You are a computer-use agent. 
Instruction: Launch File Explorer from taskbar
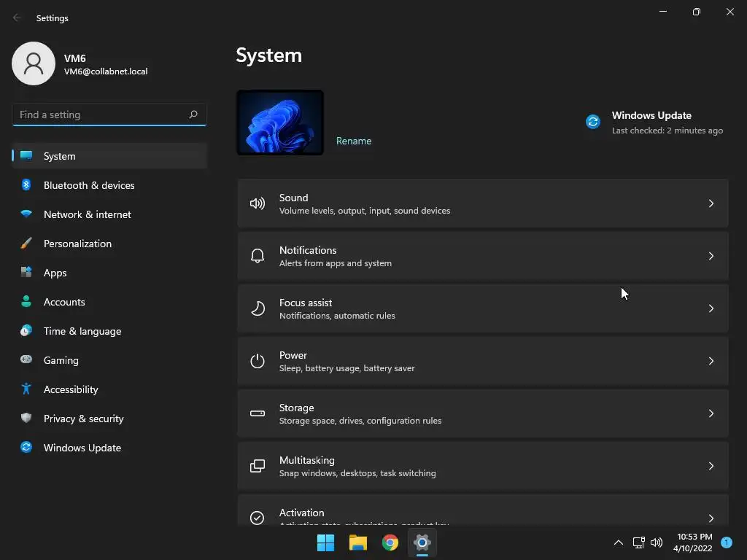tap(357, 542)
